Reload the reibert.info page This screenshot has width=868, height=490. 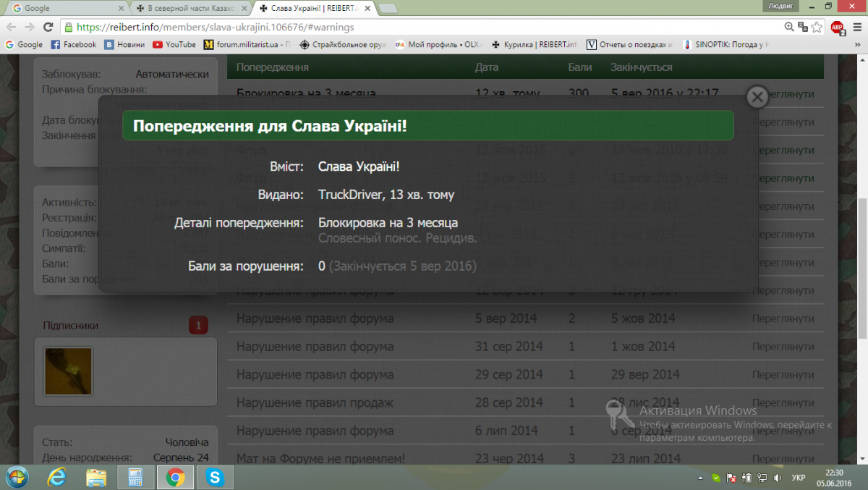coord(48,27)
